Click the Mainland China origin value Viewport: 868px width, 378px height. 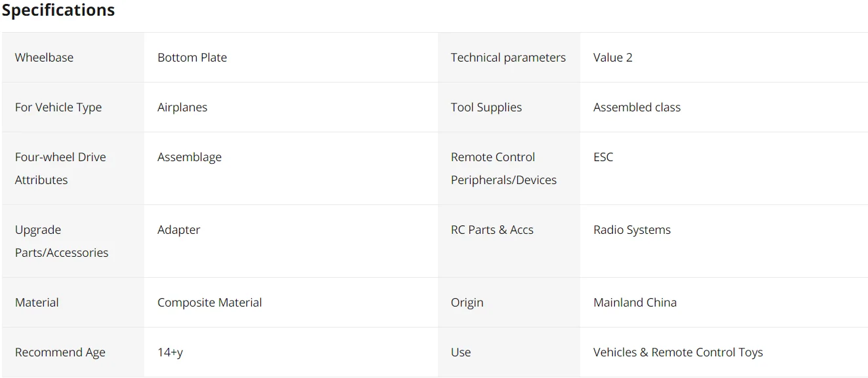click(635, 303)
